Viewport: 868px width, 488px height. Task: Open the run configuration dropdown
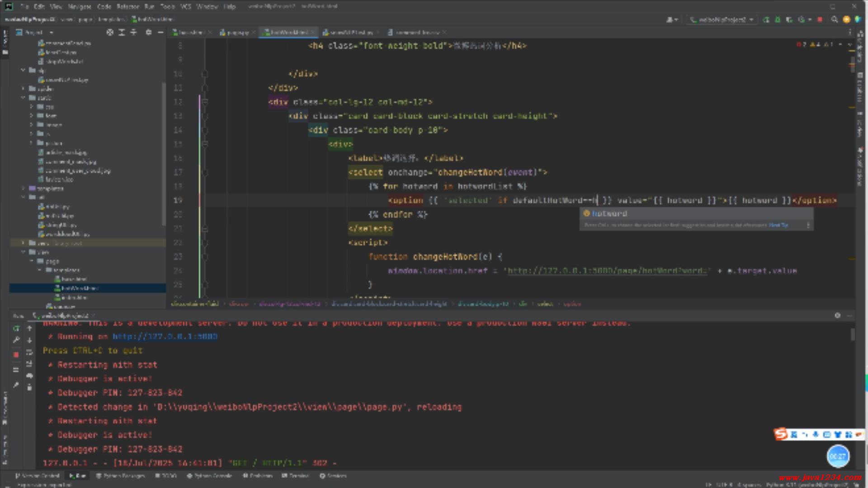722,19
